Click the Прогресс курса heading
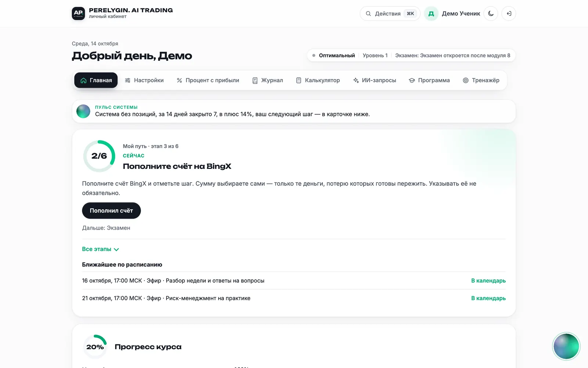588x368 pixels. [148, 347]
